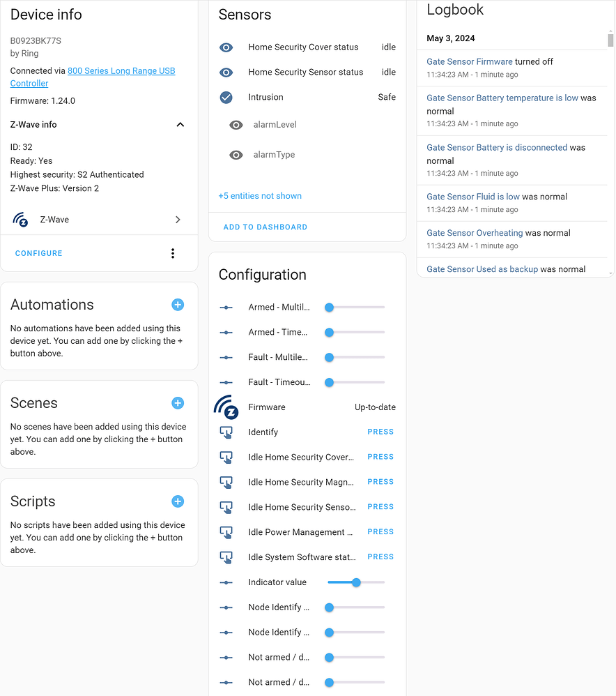This screenshot has width=616, height=696.
Task: Toggle the alarmType eye icon
Action: (236, 154)
